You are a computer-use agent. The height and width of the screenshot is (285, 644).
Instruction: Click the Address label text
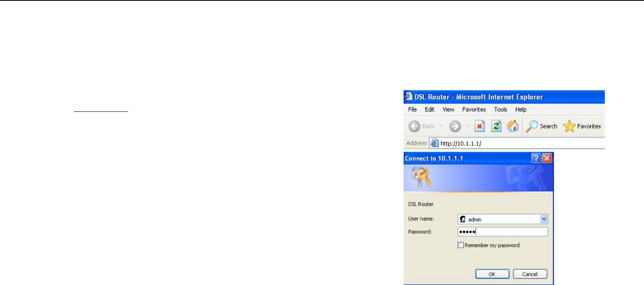[417, 143]
